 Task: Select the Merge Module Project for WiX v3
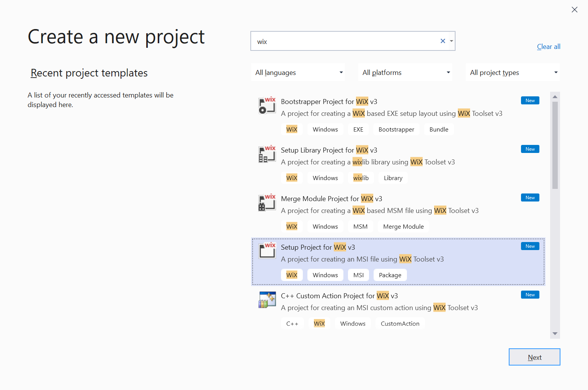click(331, 199)
